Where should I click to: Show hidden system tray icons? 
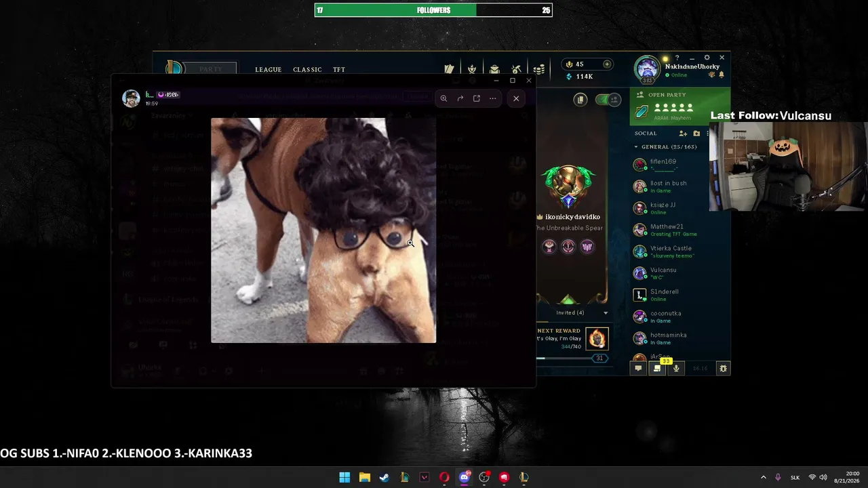coord(763,477)
